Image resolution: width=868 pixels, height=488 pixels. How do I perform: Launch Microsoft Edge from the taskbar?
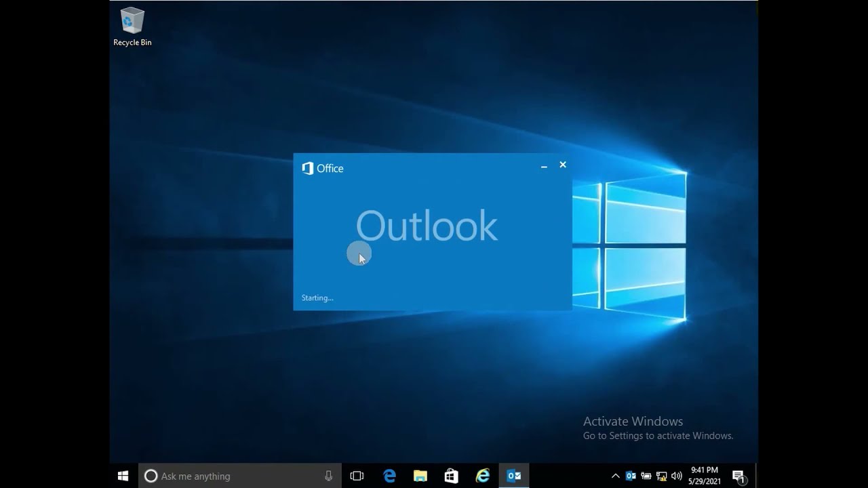[389, 476]
